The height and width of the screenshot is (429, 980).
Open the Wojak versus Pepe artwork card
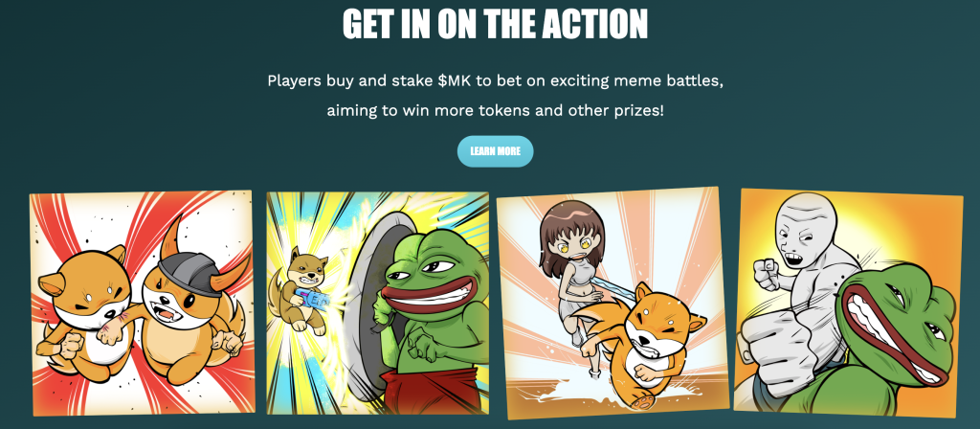848,304
